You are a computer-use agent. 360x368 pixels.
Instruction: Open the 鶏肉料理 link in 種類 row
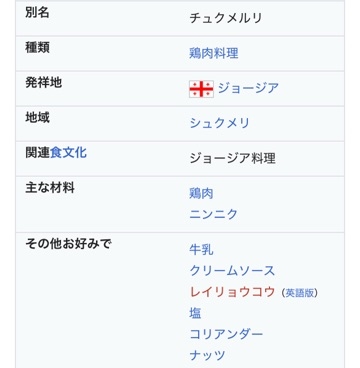click(x=214, y=53)
